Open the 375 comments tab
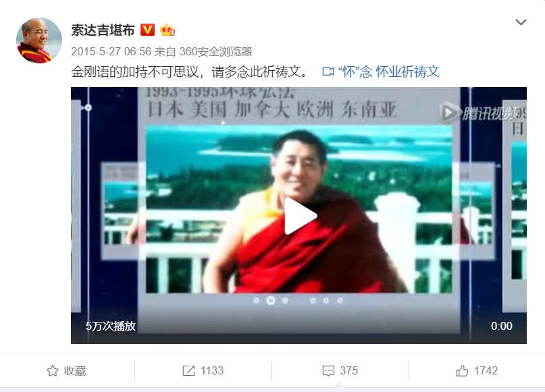 click(340, 371)
